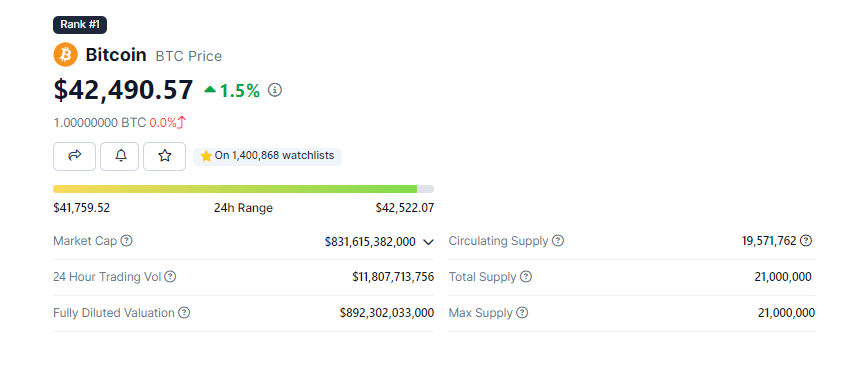Viewport: 842px width, 373px height.
Task: Click the Market Cap label
Action: pos(85,241)
